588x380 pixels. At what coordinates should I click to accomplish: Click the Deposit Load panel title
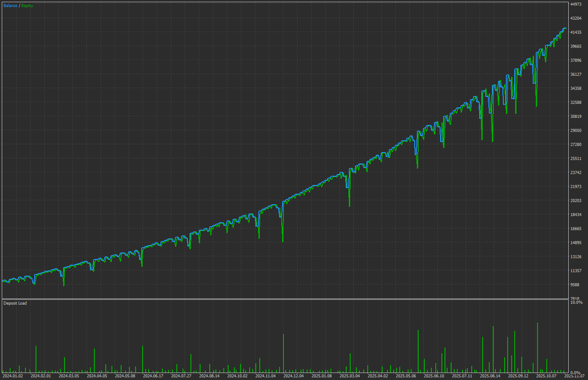[x=15, y=303]
